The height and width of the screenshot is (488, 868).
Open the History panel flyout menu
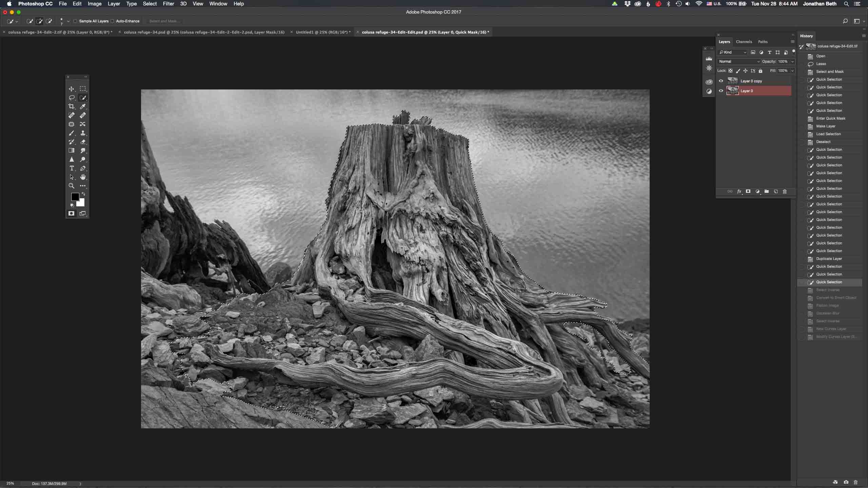863,36
